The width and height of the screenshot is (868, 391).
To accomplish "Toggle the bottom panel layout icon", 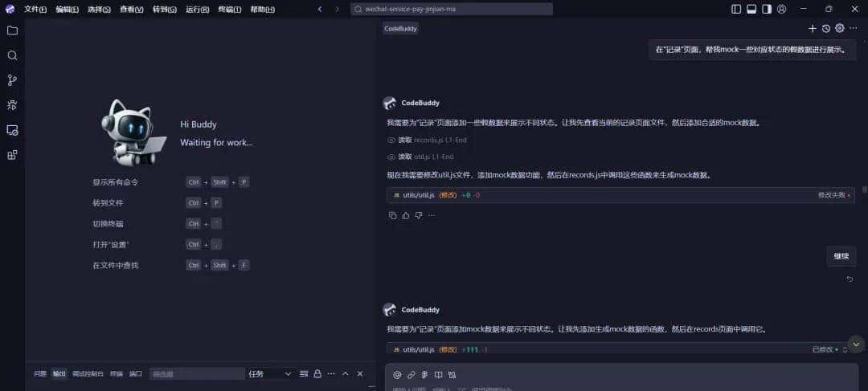I will (x=751, y=9).
